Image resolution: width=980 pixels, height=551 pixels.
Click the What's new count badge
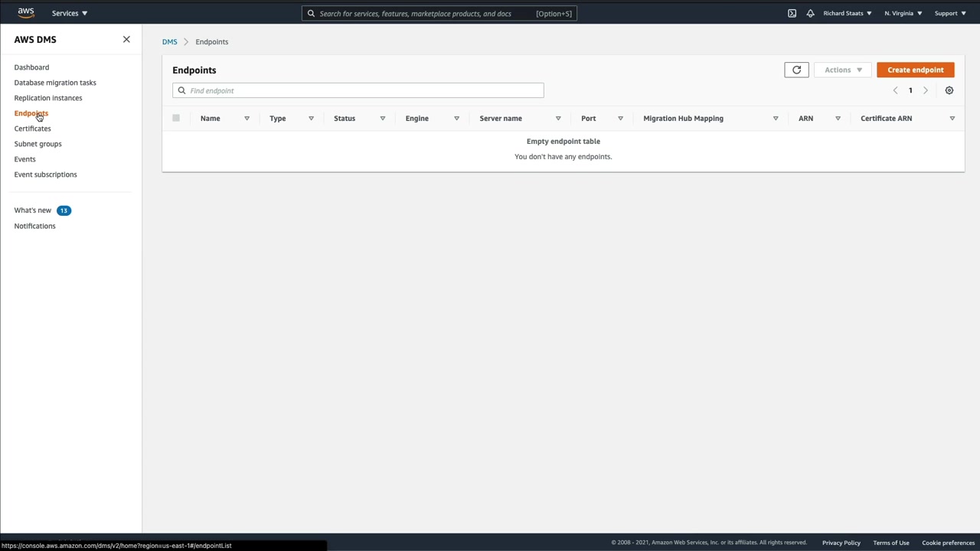[64, 210]
